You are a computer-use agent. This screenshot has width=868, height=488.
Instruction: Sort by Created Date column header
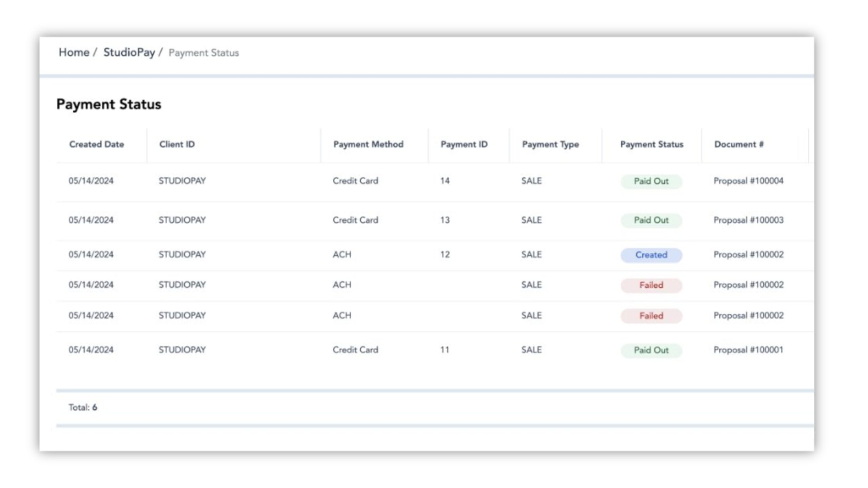pyautogui.click(x=97, y=144)
